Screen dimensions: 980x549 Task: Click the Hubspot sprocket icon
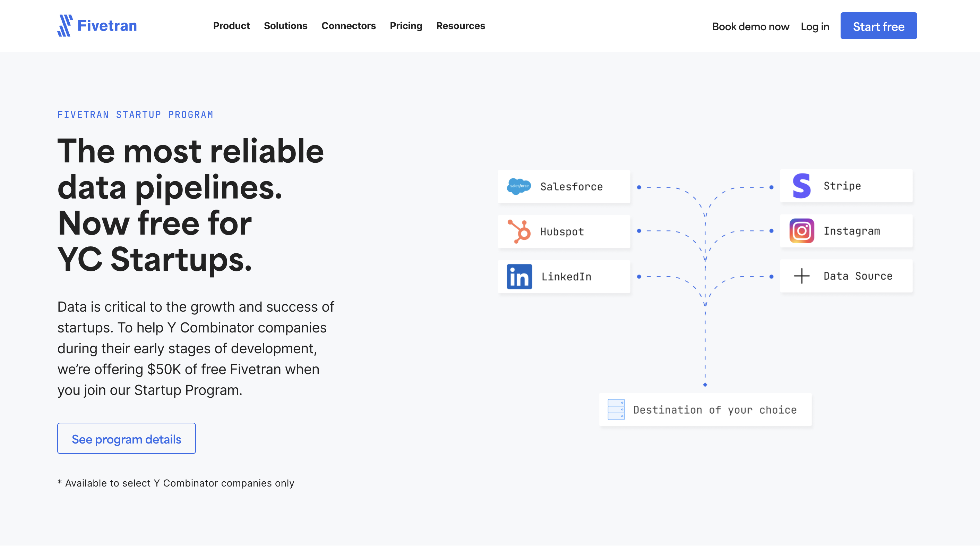519,231
